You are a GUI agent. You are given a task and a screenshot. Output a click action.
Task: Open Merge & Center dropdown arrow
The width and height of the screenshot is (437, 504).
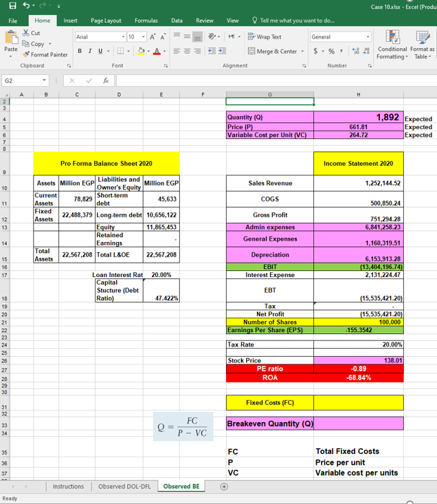[x=302, y=51]
